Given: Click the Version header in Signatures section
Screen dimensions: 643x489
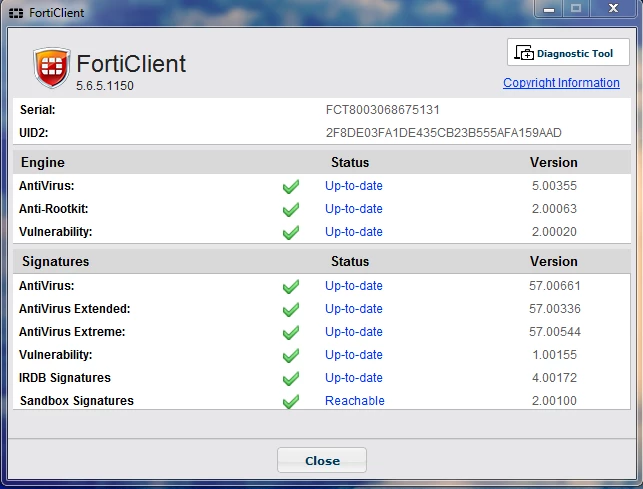Looking at the screenshot, I should coord(554,261).
